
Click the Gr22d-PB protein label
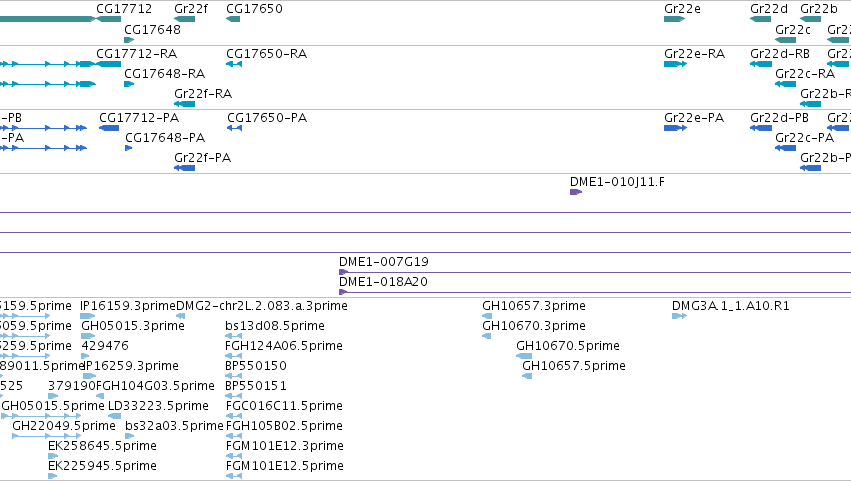coord(779,118)
